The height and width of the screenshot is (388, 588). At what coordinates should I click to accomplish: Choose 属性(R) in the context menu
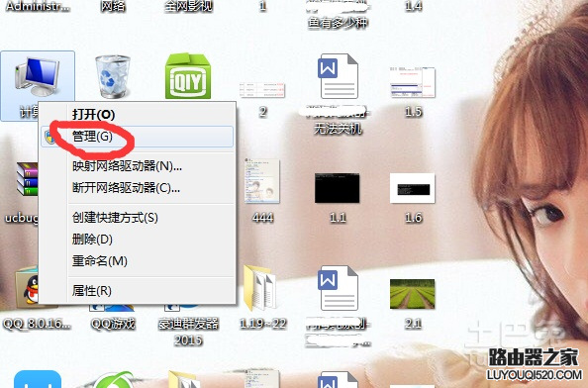[x=138, y=291]
